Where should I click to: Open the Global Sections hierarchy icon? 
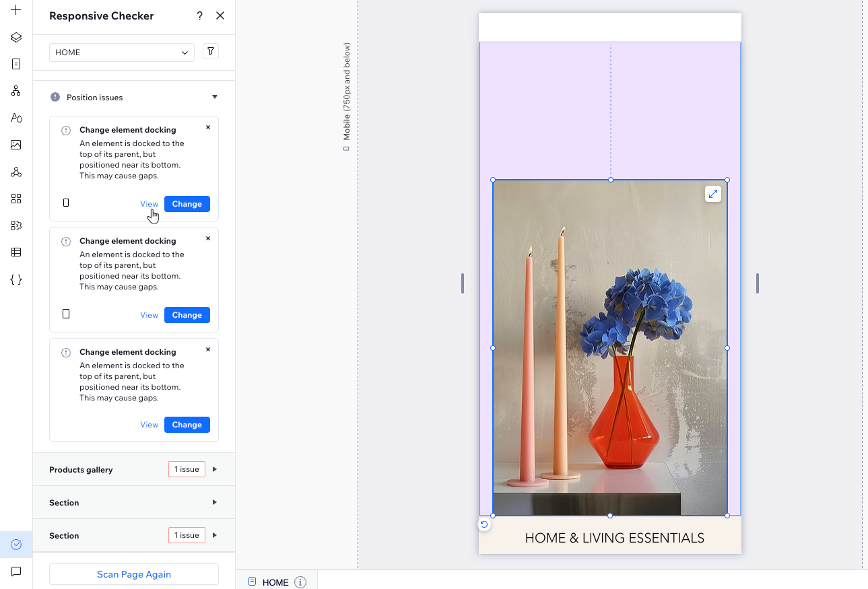16,91
